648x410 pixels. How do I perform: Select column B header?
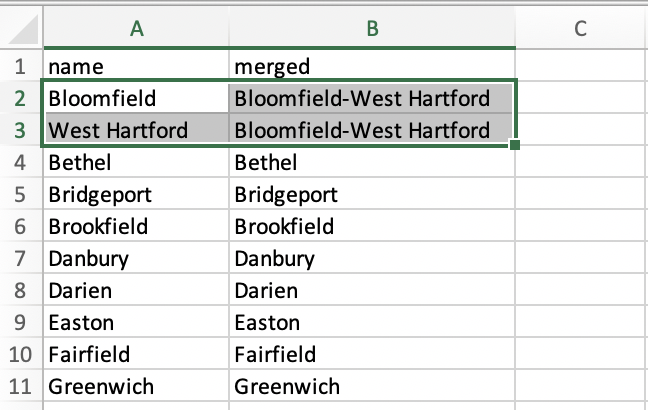[x=372, y=28]
